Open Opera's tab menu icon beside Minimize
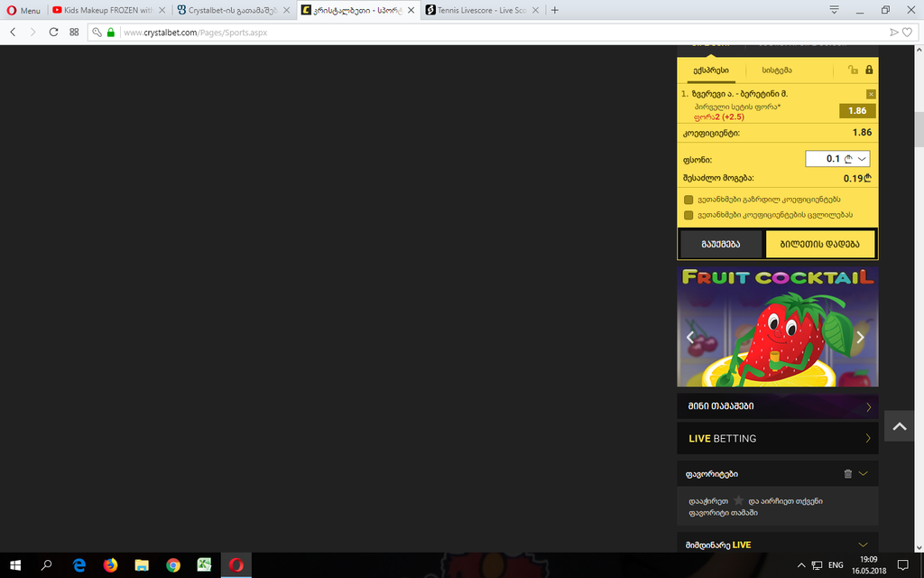 click(834, 9)
